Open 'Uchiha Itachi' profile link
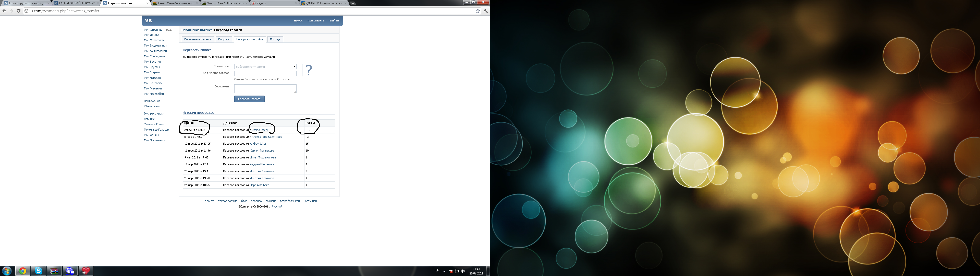 pos(260,130)
